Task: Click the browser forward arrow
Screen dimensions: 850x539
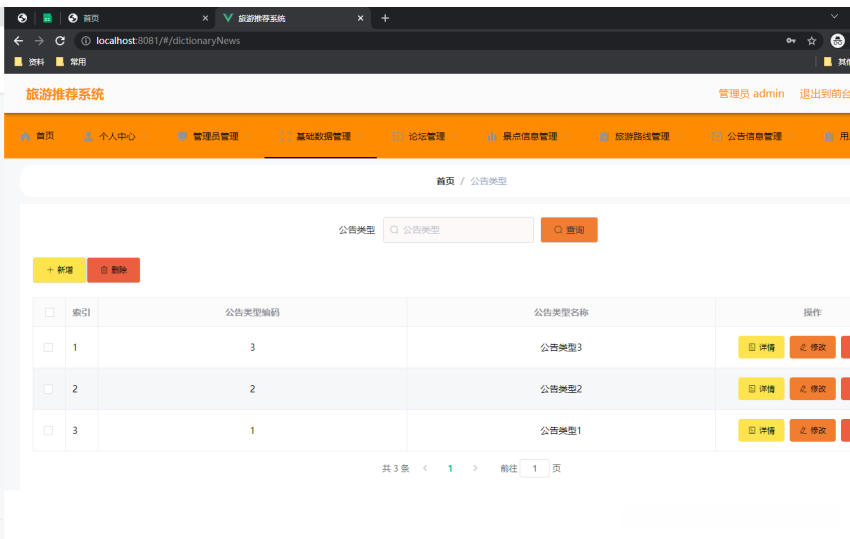Action: click(x=39, y=41)
